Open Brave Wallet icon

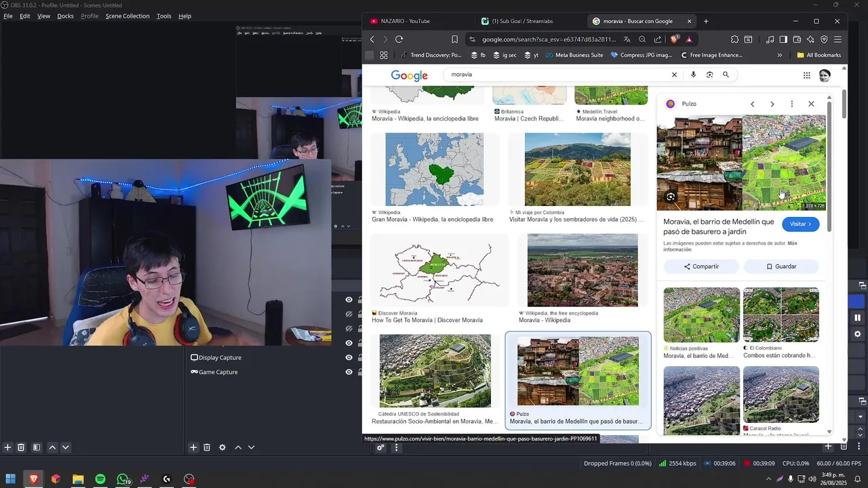pyautogui.click(x=797, y=39)
